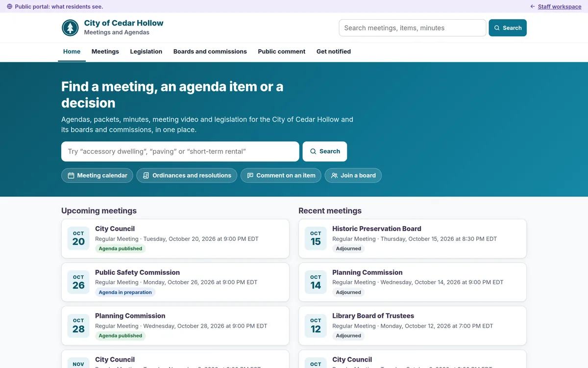The image size is (588, 368).
Task: Click the OCT 26 date badge
Action: [x=78, y=282]
